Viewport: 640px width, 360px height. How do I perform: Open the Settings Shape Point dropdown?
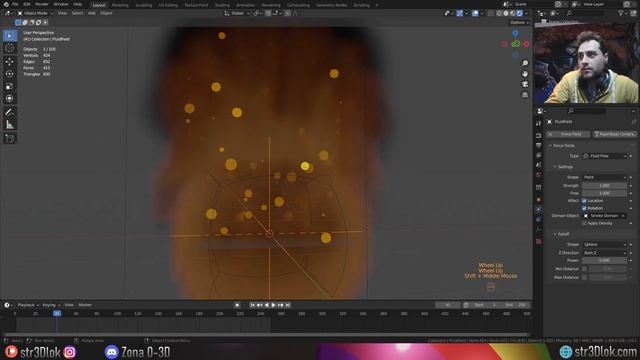pyautogui.click(x=604, y=177)
